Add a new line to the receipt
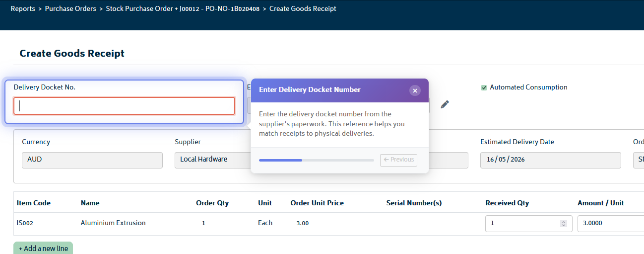This screenshot has height=254, width=644. pyautogui.click(x=43, y=248)
